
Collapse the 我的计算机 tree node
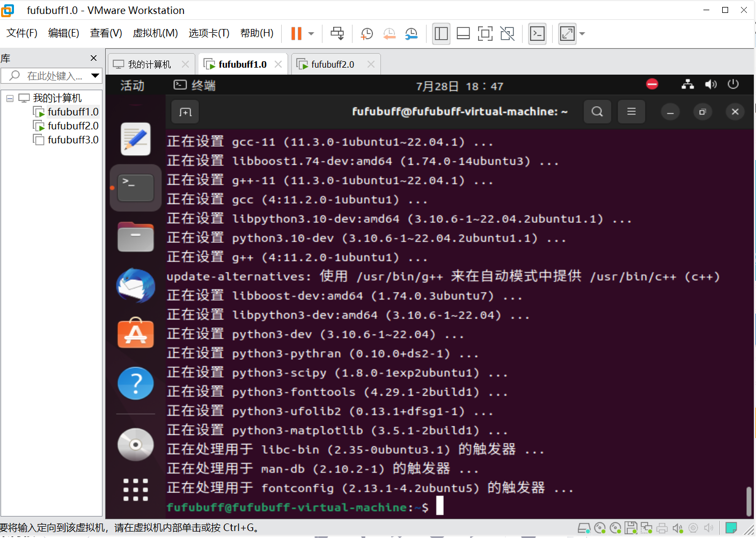tap(10, 98)
